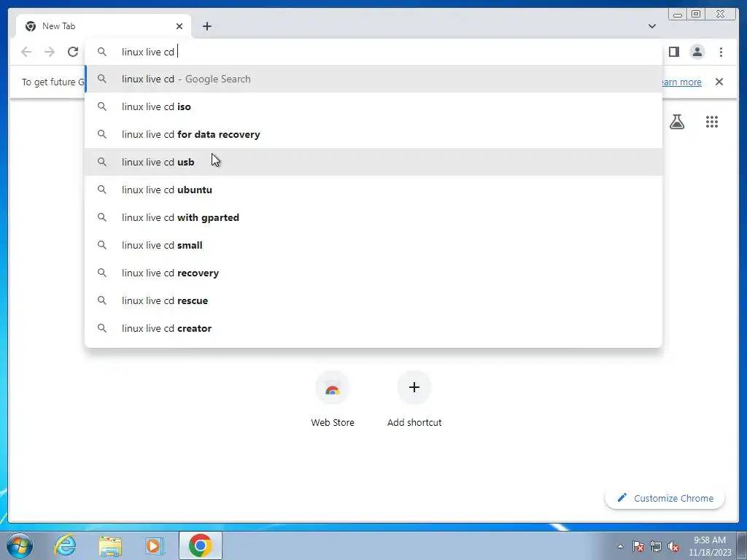
Task: Click the New Tab tab title
Action: point(58,26)
